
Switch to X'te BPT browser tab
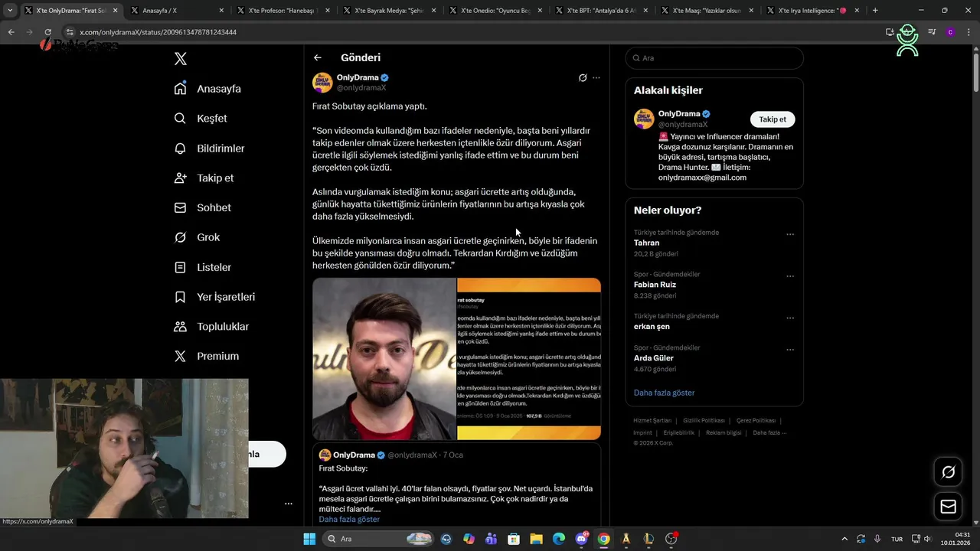point(601,11)
